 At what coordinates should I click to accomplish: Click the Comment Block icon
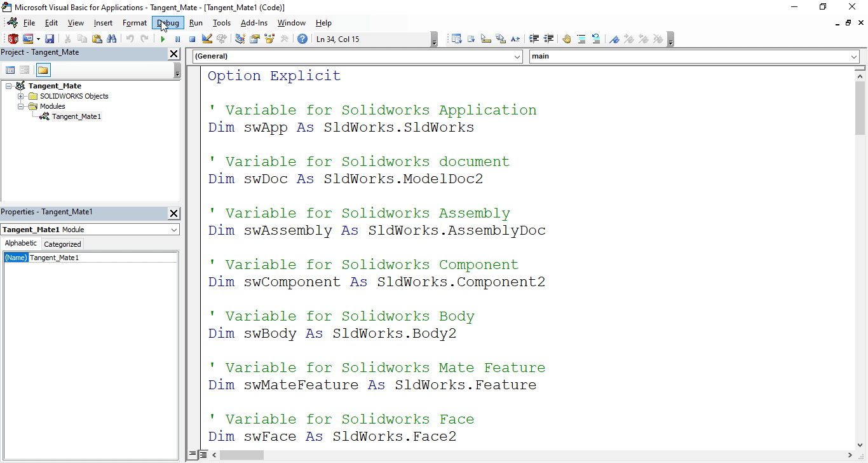pyautogui.click(x=581, y=39)
